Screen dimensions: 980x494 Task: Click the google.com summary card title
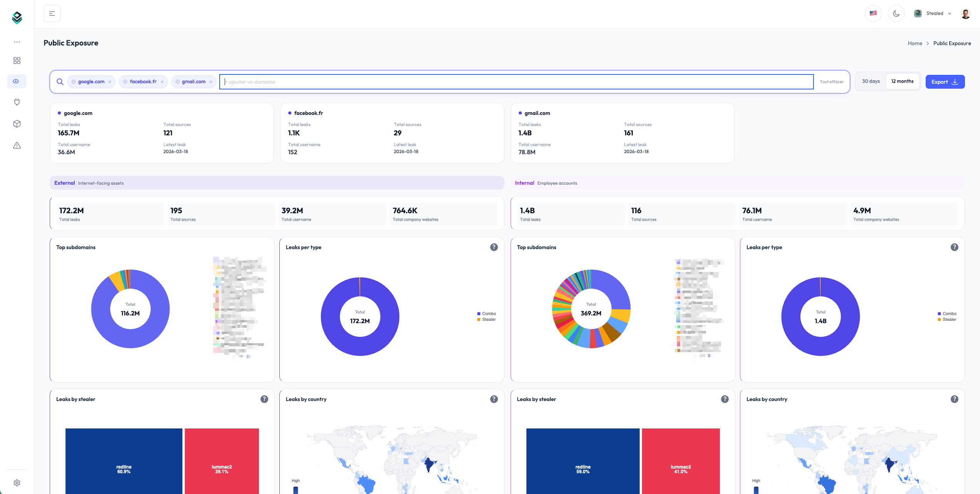[78, 113]
